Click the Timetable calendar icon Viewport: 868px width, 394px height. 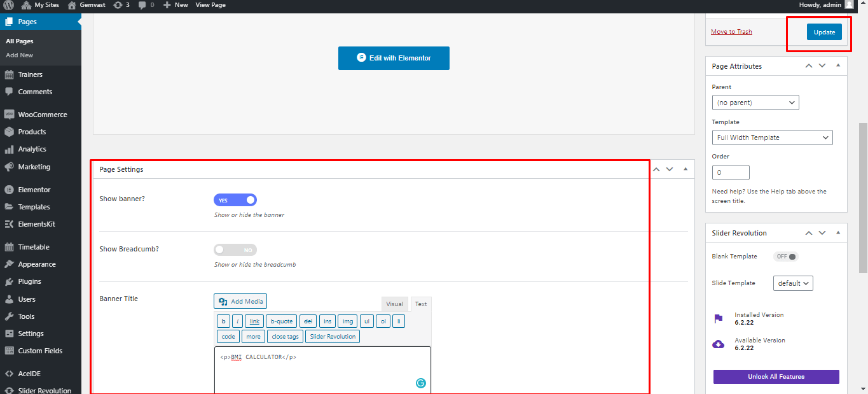pos(9,247)
